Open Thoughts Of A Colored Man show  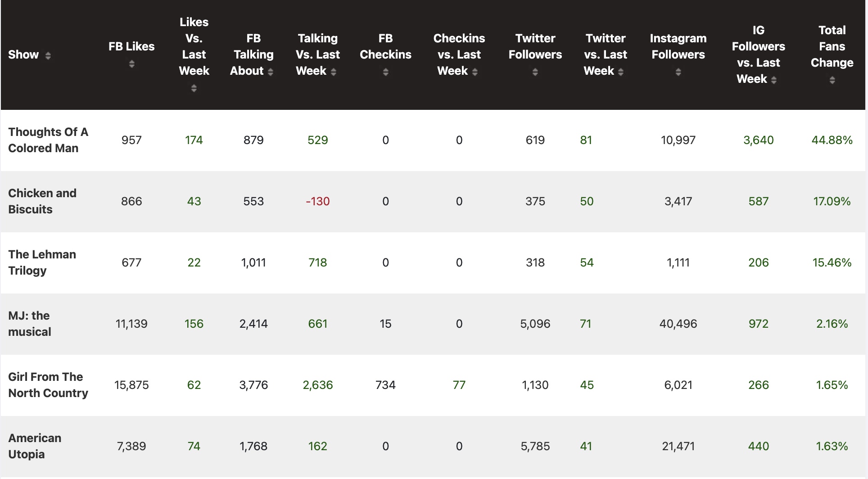tap(48, 140)
